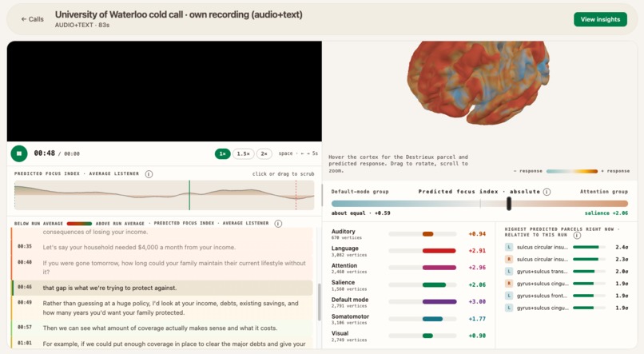The image size is (644, 354).
Task: Click the Default mode purple value bar
Action: [x=439, y=302]
